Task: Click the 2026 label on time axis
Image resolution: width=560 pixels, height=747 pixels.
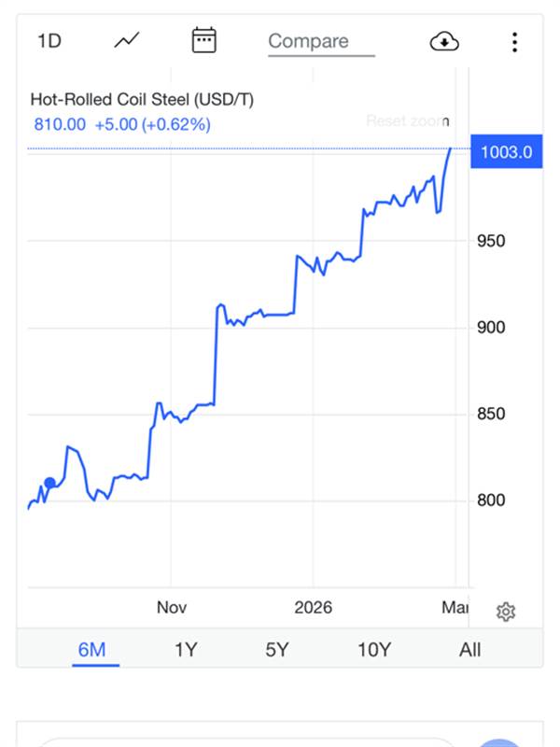Action: tap(313, 608)
